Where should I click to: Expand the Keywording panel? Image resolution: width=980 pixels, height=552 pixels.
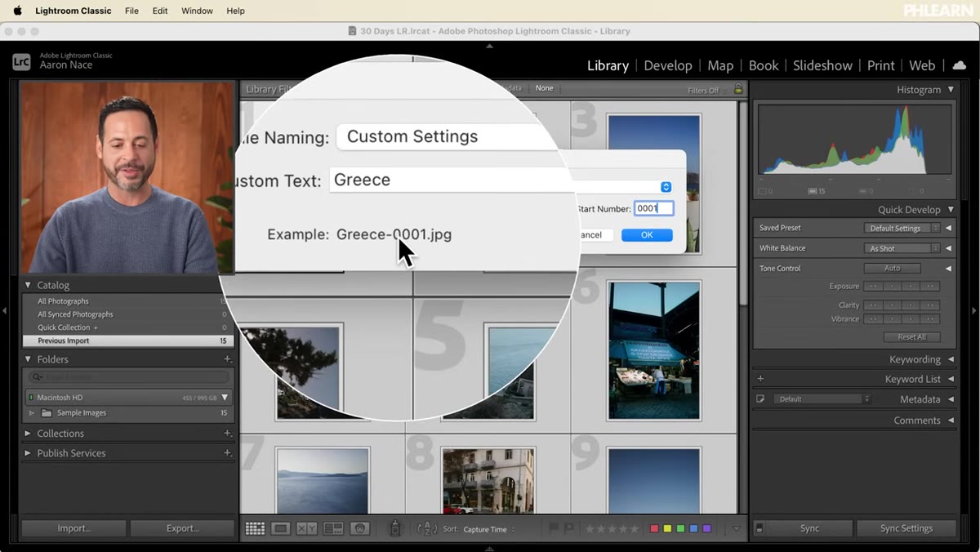coord(951,359)
